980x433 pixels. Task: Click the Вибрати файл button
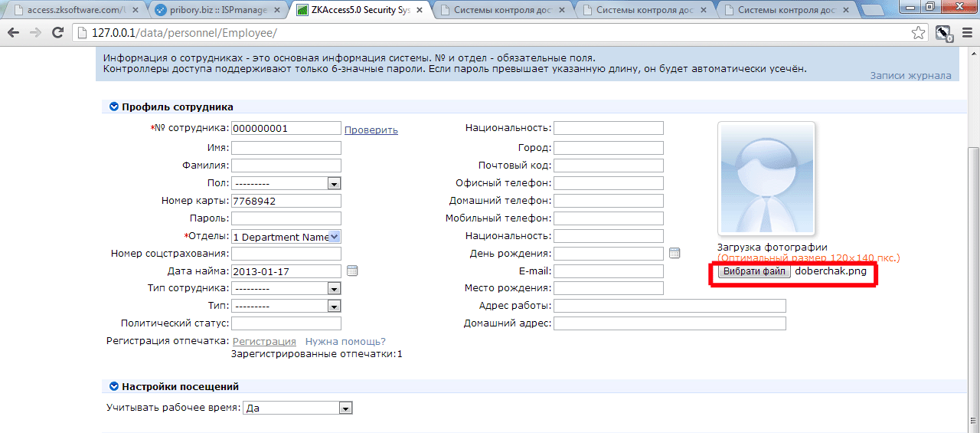754,271
